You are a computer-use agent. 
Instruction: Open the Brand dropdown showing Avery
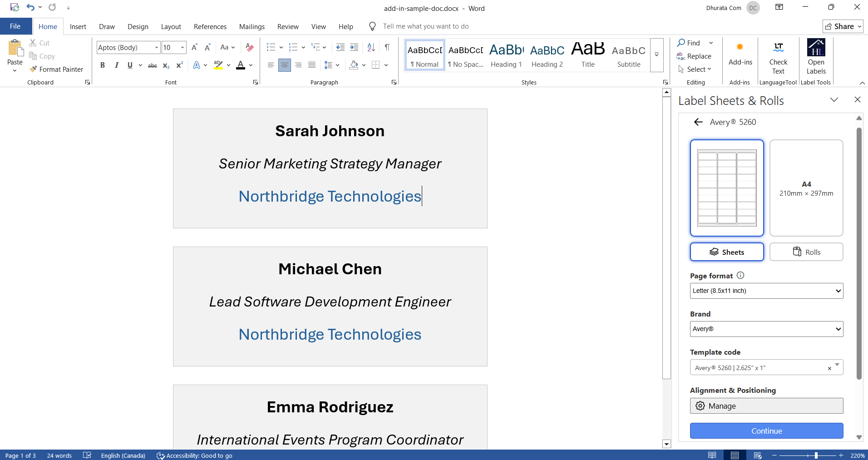pos(766,329)
